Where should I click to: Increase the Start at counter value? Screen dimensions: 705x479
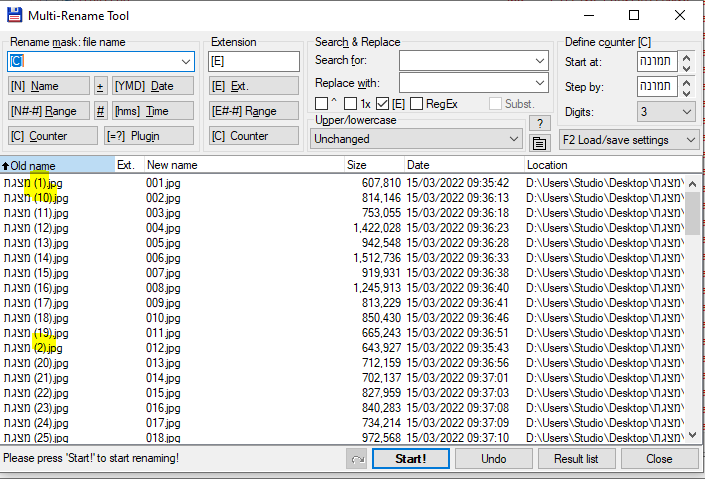(x=686, y=58)
